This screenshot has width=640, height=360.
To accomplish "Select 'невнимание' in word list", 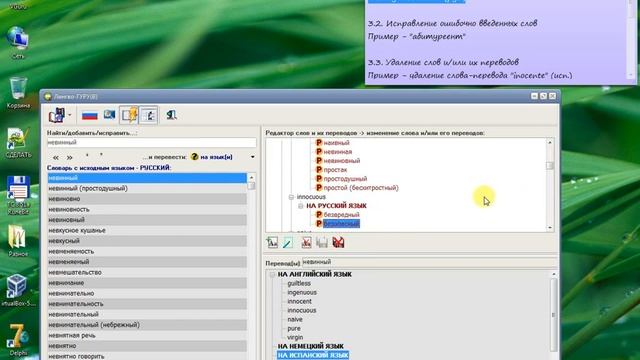I will click(147, 283).
